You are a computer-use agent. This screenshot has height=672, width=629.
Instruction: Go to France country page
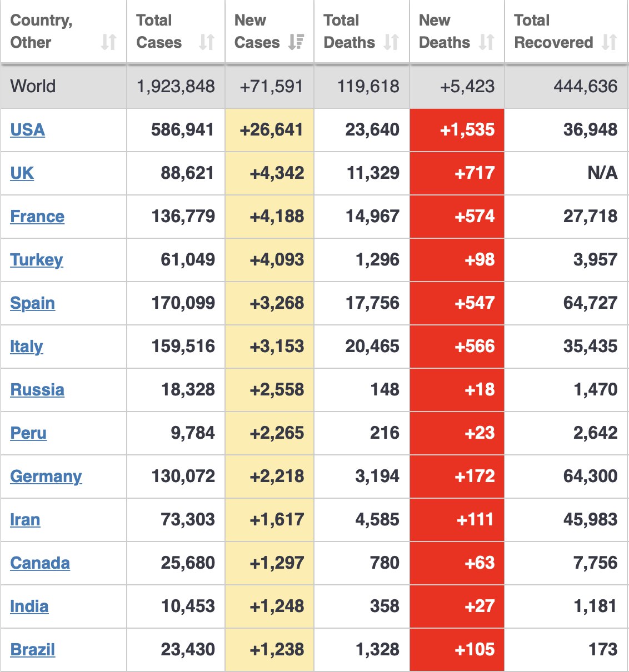point(37,217)
